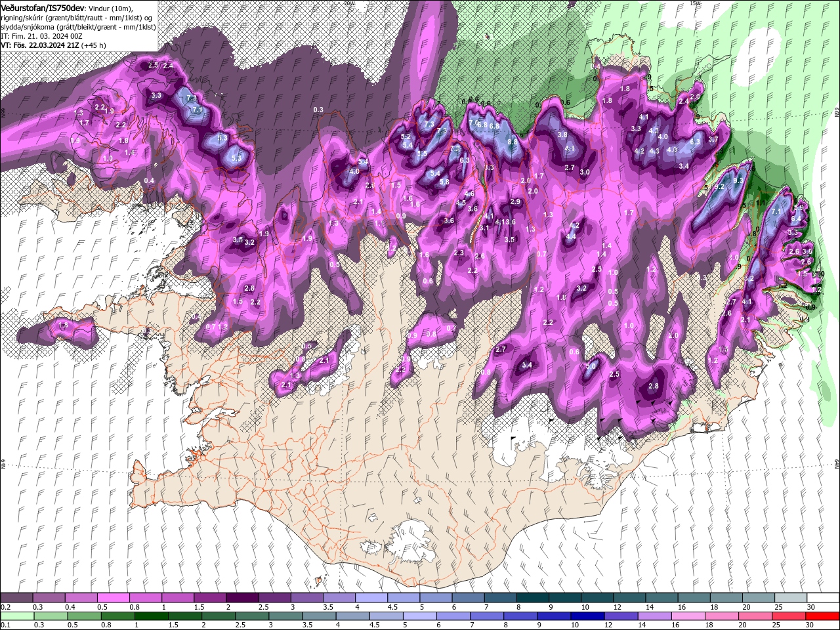Viewport: 840px width, 630px height.
Task: Select the bottom-scale swatch between 18 and 20
Action: (x=721, y=616)
